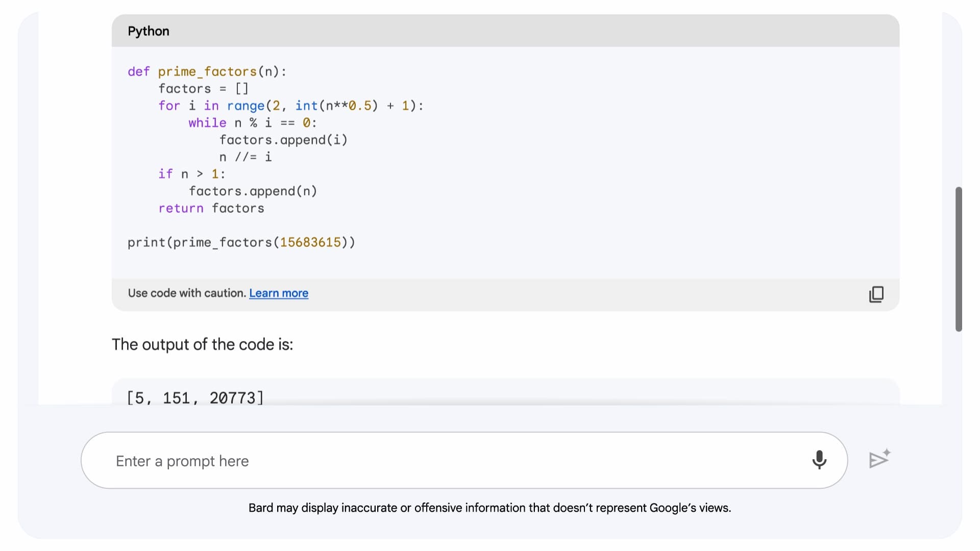Select the microphone icon in the prompt bar
The height and width of the screenshot is (551, 980).
[x=819, y=460]
